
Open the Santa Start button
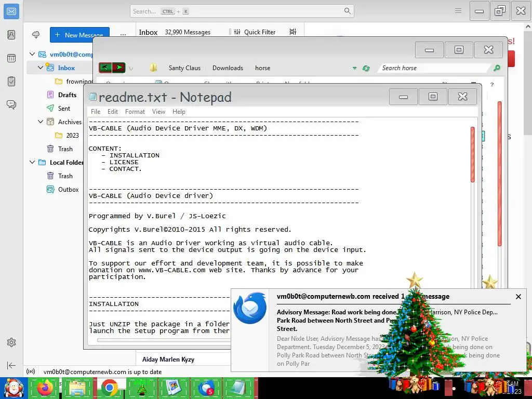[13, 388]
